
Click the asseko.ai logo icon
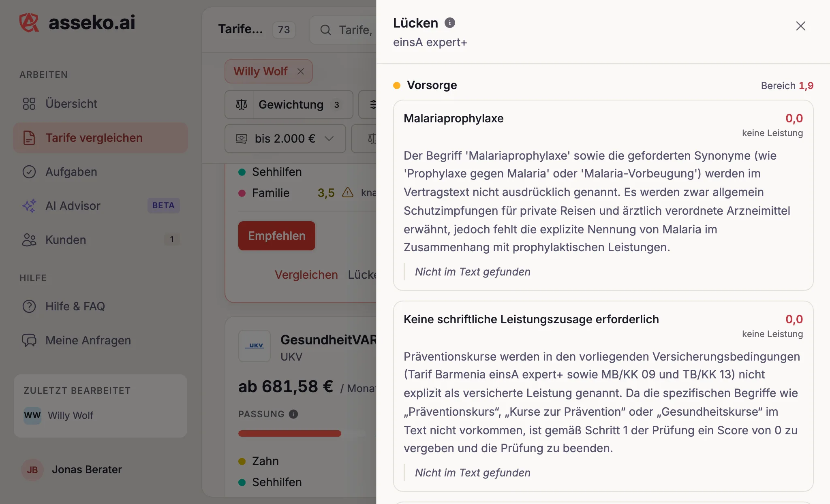click(x=29, y=22)
